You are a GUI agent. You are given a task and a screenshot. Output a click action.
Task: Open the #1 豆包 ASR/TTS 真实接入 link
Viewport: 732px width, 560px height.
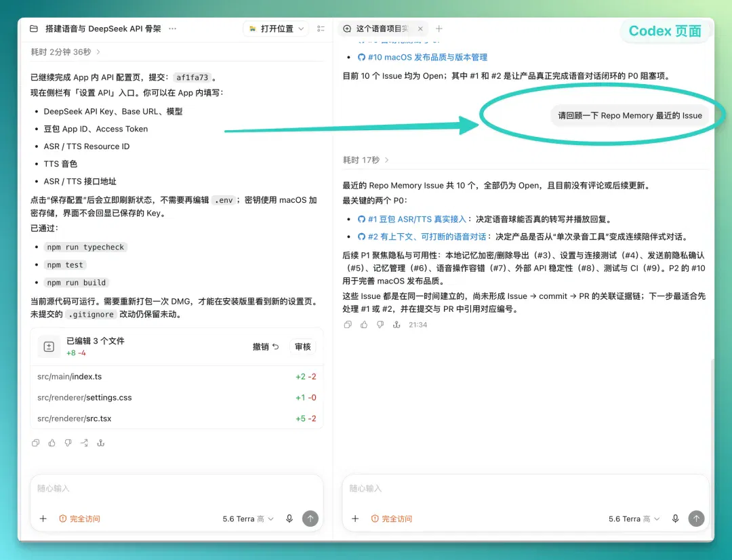click(x=412, y=220)
